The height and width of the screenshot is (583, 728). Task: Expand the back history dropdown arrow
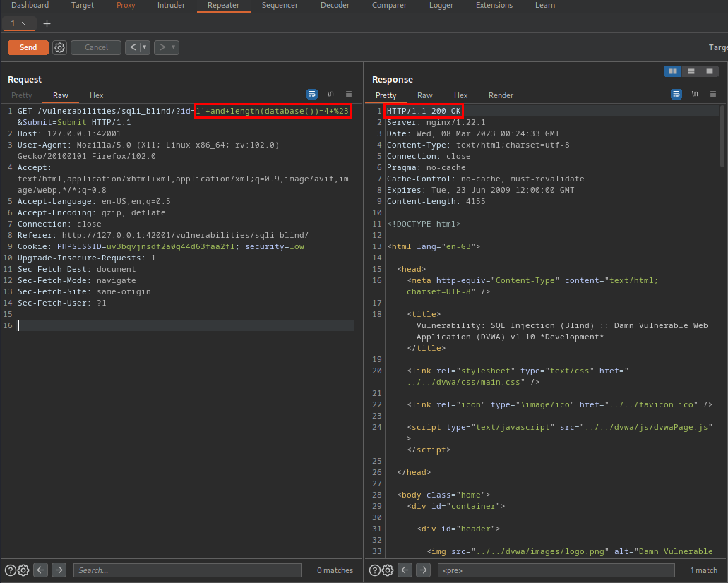pyautogui.click(x=144, y=47)
